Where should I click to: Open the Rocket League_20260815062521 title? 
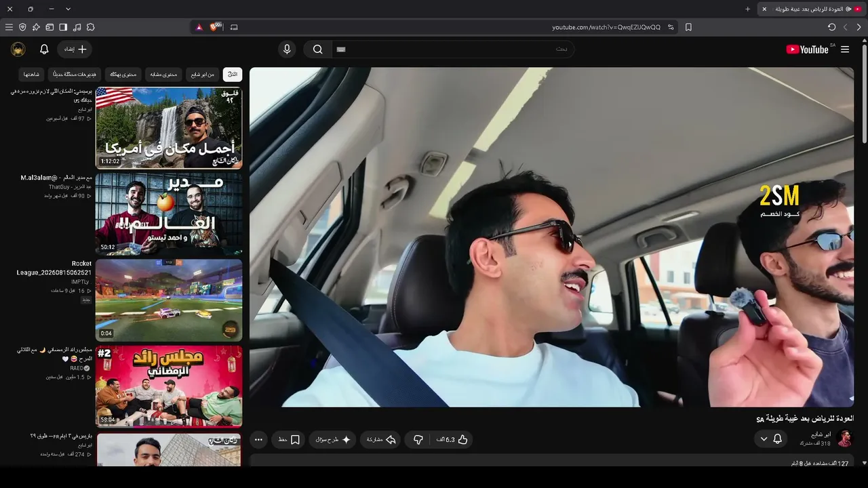click(54, 268)
